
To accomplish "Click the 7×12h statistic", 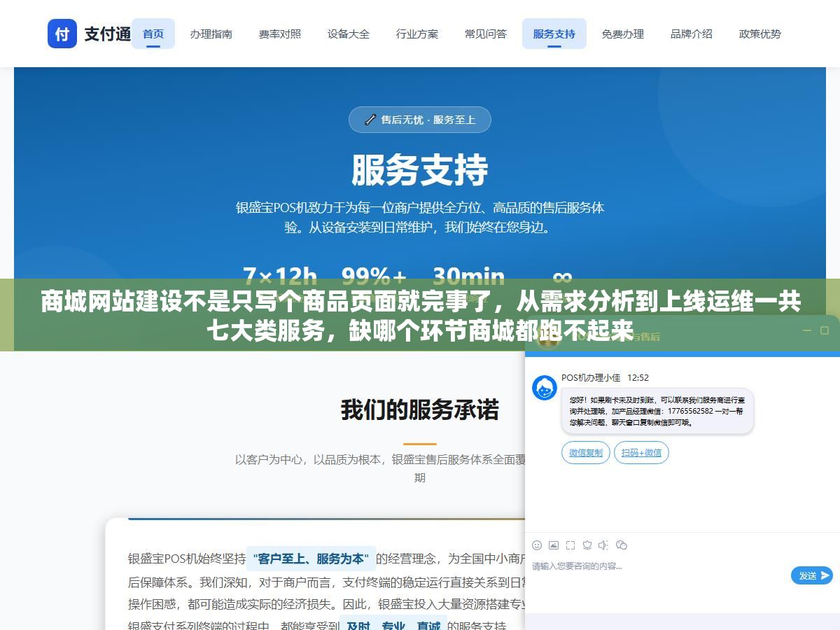I will tap(280, 276).
